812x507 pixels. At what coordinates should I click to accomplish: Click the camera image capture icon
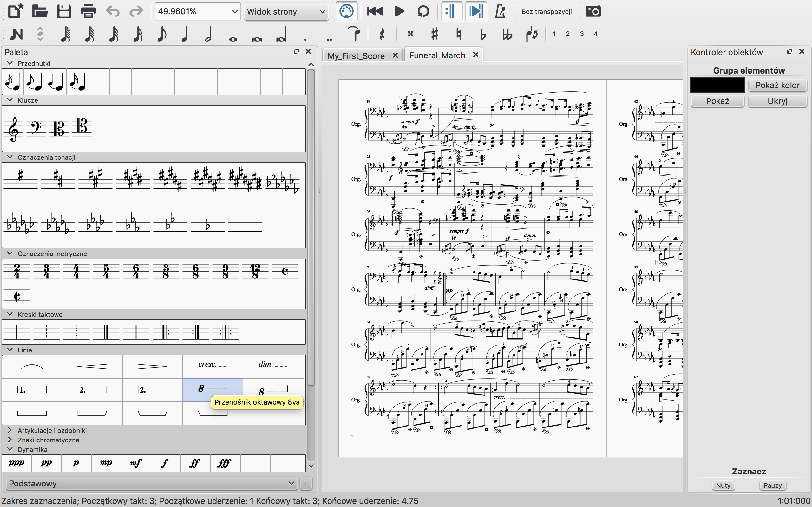[593, 11]
